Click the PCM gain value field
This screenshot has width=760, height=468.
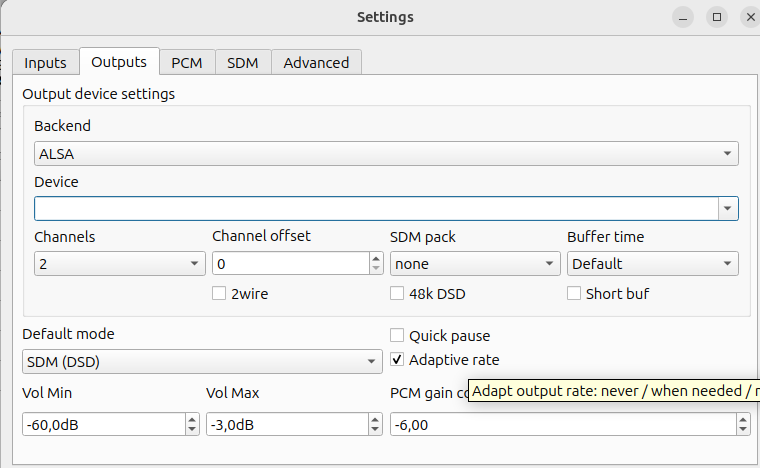[560, 425]
